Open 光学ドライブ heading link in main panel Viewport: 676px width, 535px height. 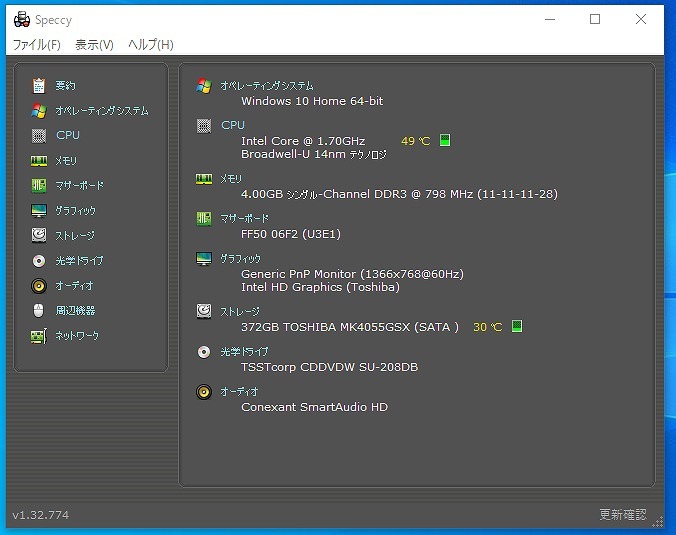click(244, 352)
